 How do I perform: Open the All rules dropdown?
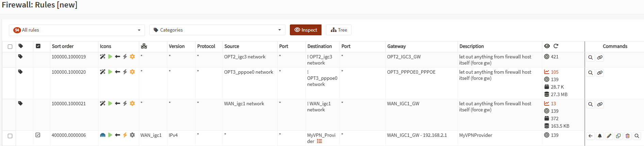coord(77,30)
